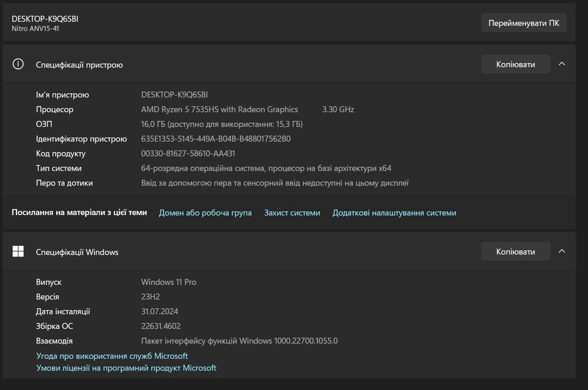Click the Ім'я пристрою label
Screen dimensions: 588x390
[62, 95]
